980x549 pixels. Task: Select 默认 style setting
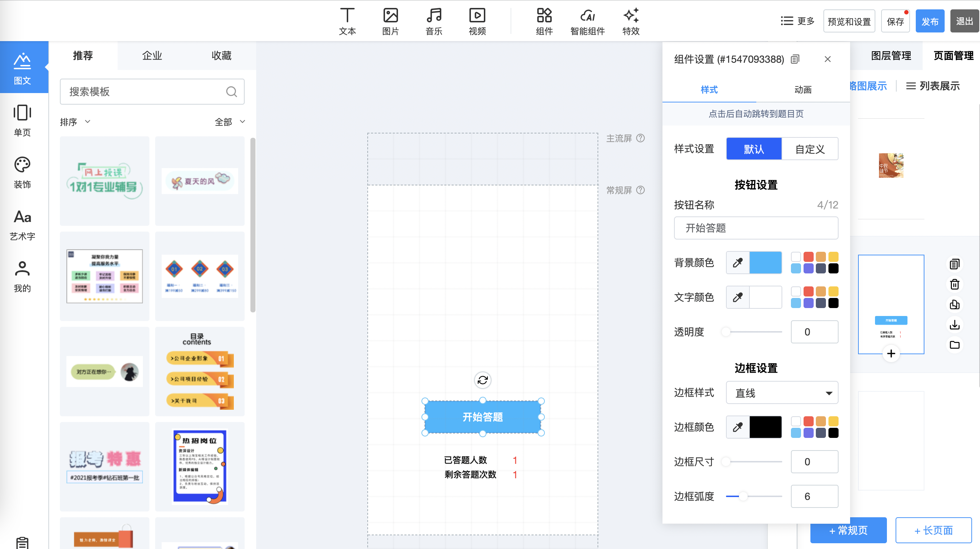754,149
